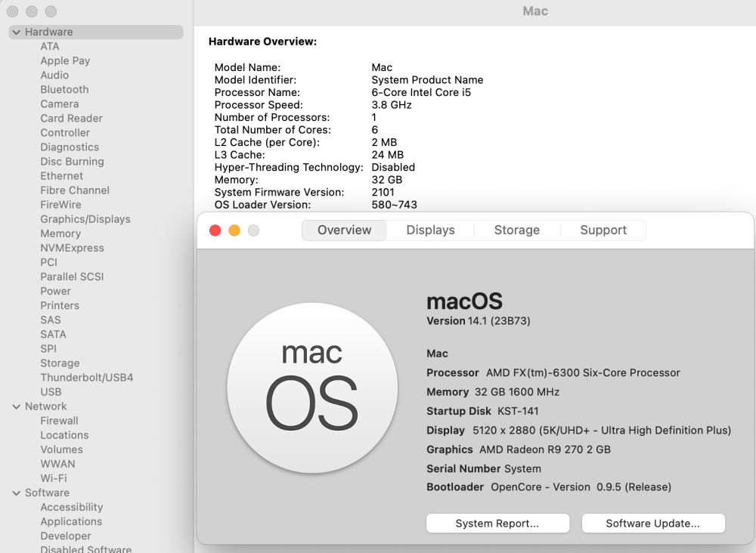Select Memory in the sidebar
Screen dimensions: 756x553
pos(60,233)
